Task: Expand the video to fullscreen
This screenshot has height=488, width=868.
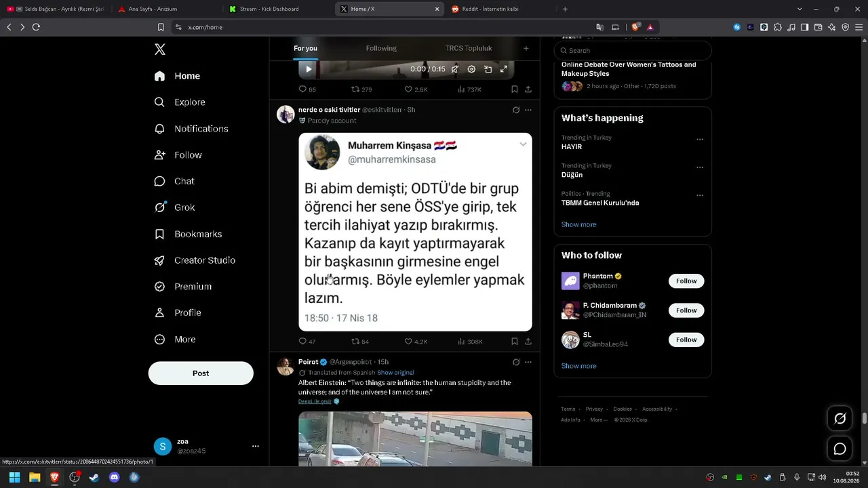Action: point(504,69)
